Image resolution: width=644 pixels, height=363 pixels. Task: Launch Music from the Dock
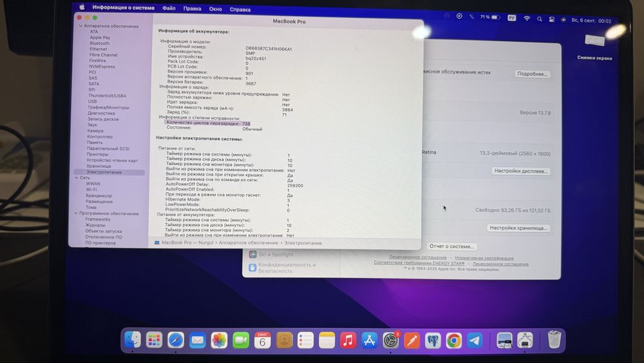(x=348, y=340)
